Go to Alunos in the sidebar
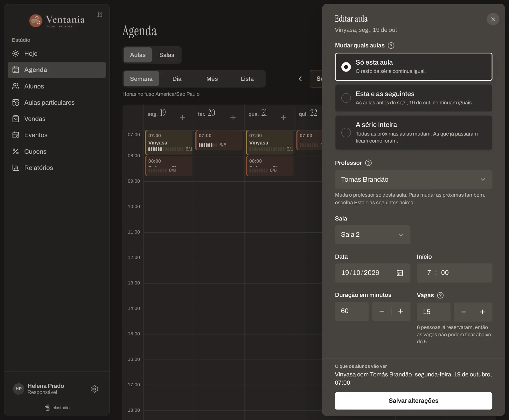The height and width of the screenshot is (420, 509). point(57,86)
